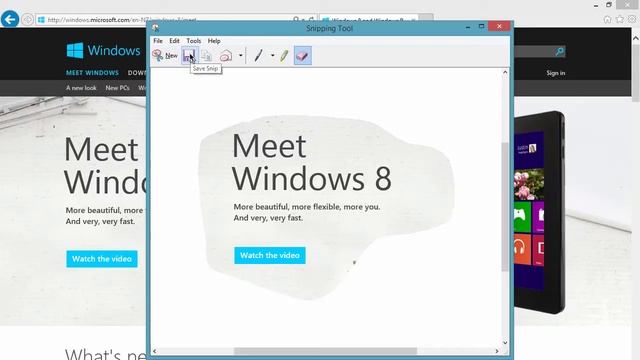
Task: Click the Copy icon in Snipping Tool
Action: pyautogui.click(x=207, y=56)
